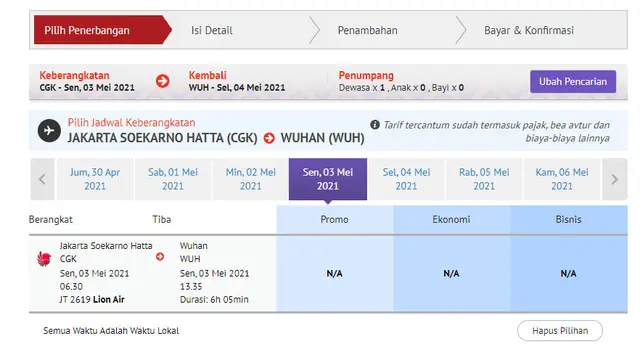
Task: Select Jum, 30 Apr 2021 date tab
Action: (95, 179)
